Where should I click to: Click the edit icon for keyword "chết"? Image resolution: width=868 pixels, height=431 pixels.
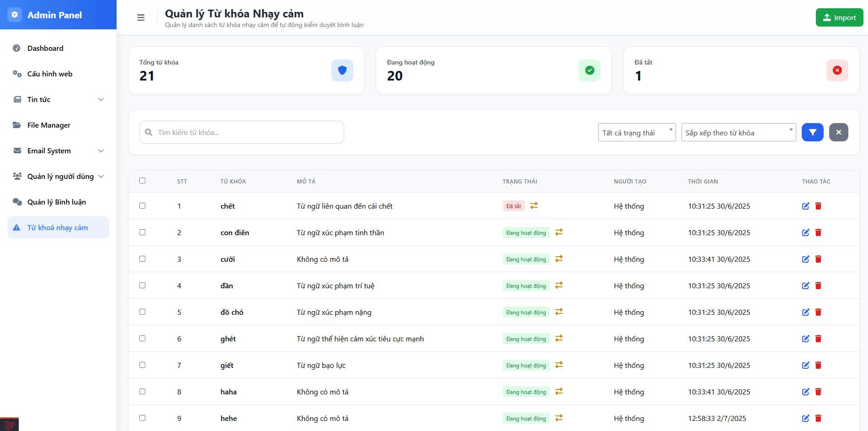coord(805,206)
